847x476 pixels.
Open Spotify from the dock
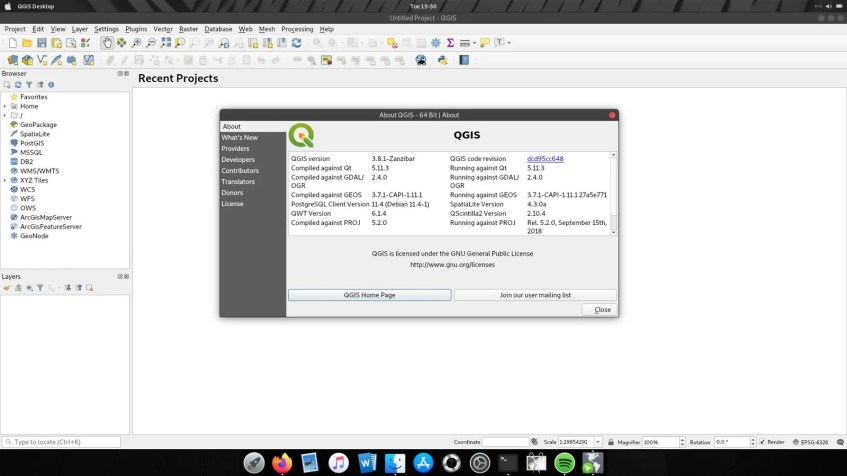(564, 463)
